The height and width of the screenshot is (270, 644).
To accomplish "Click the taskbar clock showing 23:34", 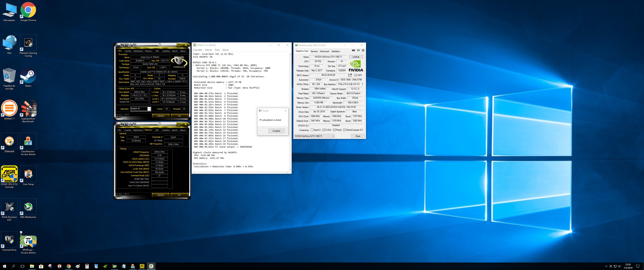I will point(628,266).
